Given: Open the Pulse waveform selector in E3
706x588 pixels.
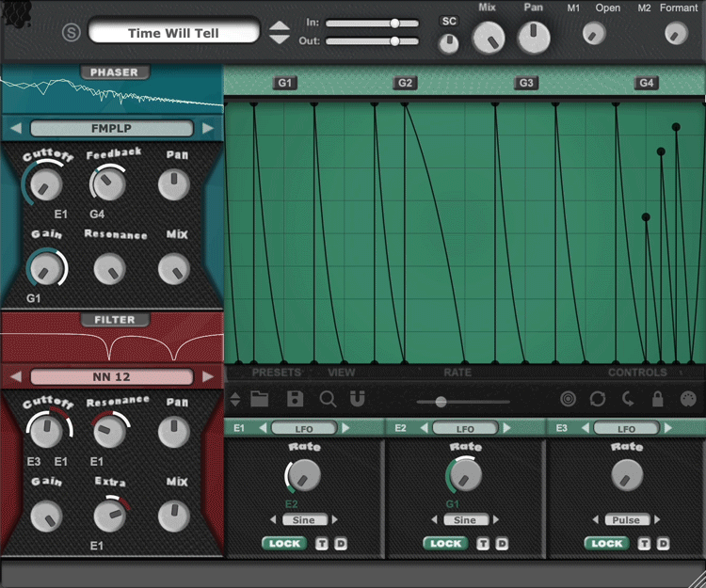Looking at the screenshot, I should pyautogui.click(x=626, y=519).
